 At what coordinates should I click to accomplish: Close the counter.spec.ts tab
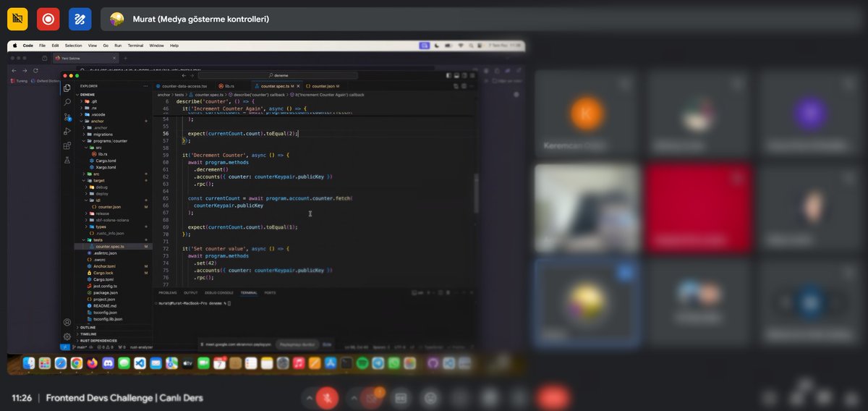click(298, 85)
